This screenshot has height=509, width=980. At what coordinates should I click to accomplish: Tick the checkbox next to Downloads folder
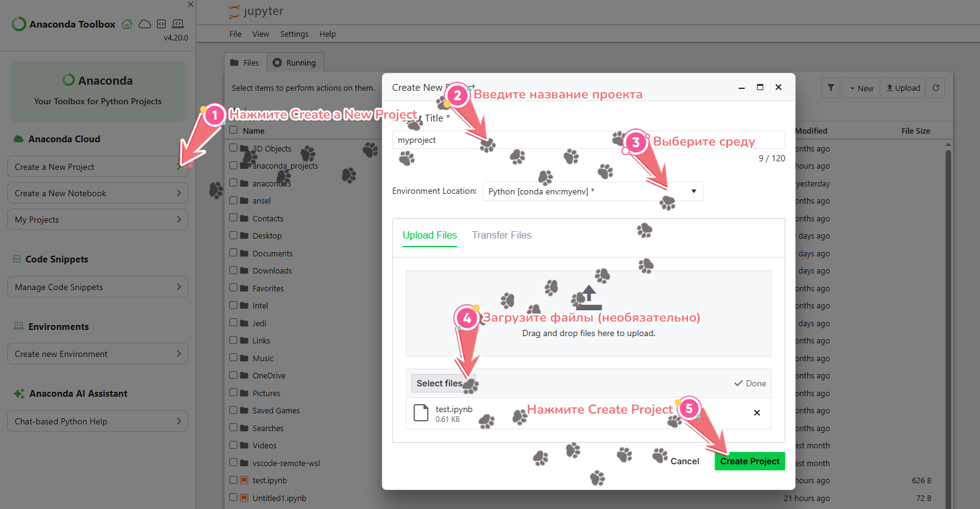coord(234,270)
